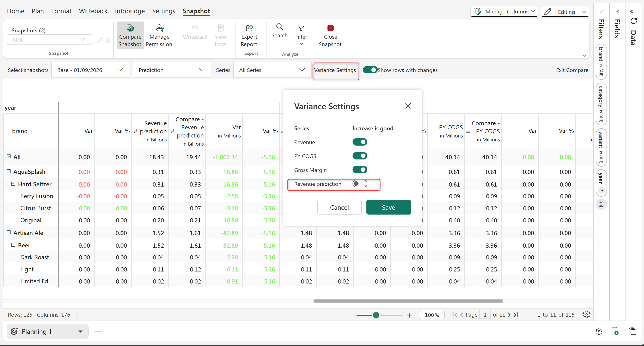Image resolution: width=644 pixels, height=346 pixels.
Task: Add a new sheet with plus icon
Action: (98, 331)
